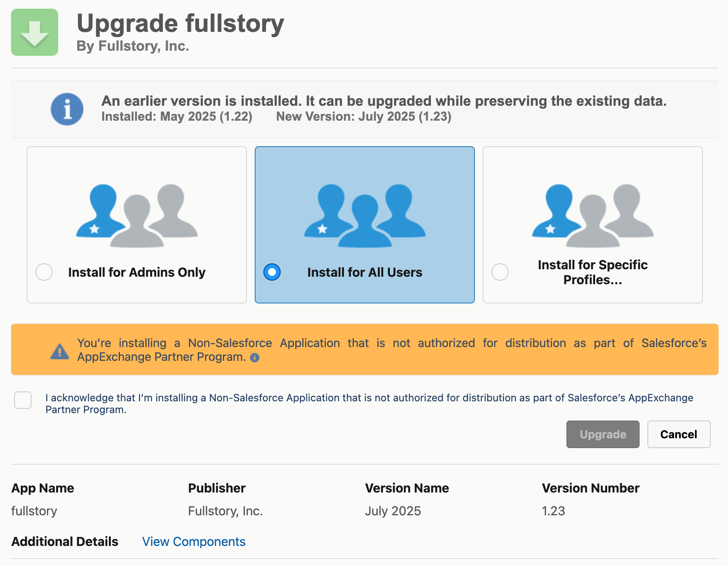Click the All Users group icon
728x566 pixels.
pyautogui.click(x=365, y=215)
